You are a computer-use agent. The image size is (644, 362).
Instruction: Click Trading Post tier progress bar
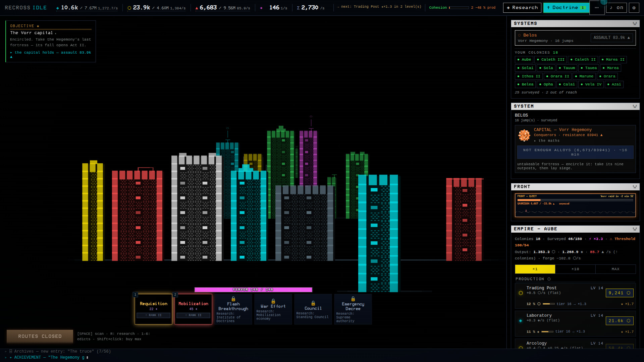(x=548, y=304)
